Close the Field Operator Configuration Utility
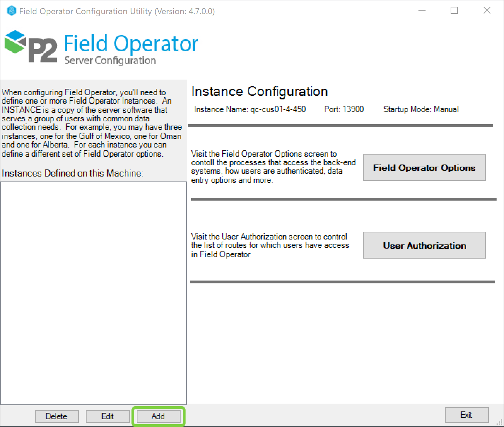This screenshot has height=427, width=504. click(x=487, y=11)
